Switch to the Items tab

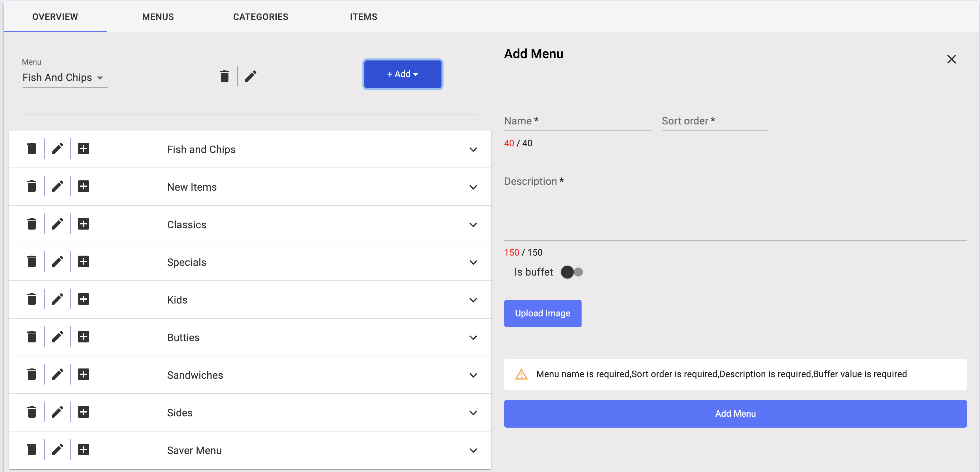click(363, 17)
